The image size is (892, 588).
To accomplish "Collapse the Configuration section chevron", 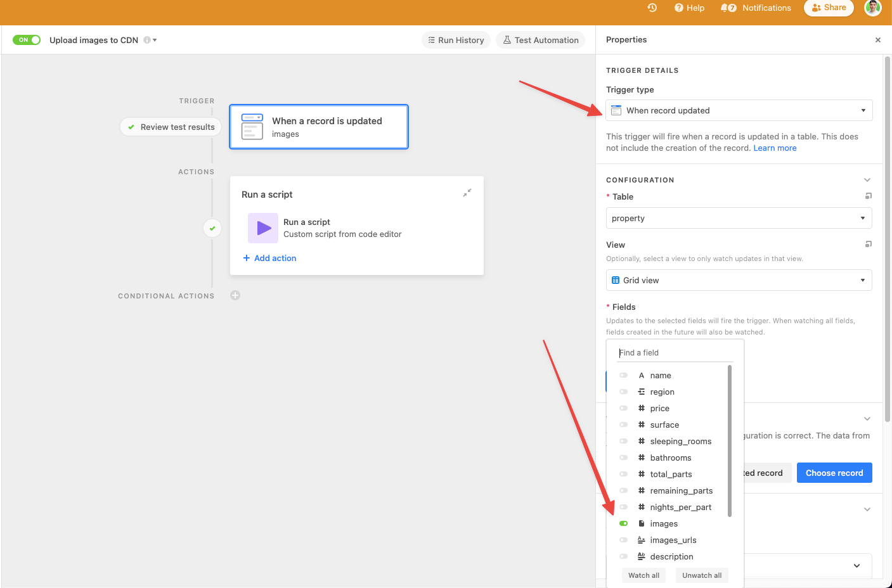I will (867, 179).
